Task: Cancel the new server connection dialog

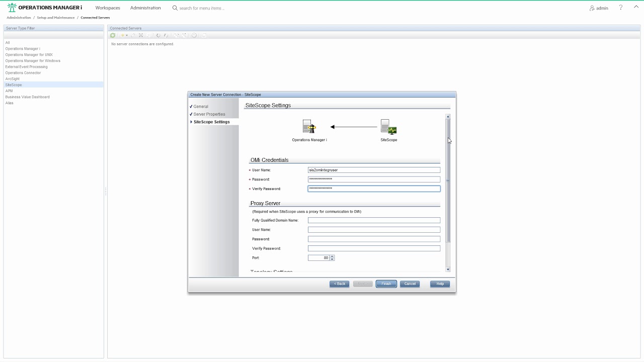Action: (x=410, y=284)
